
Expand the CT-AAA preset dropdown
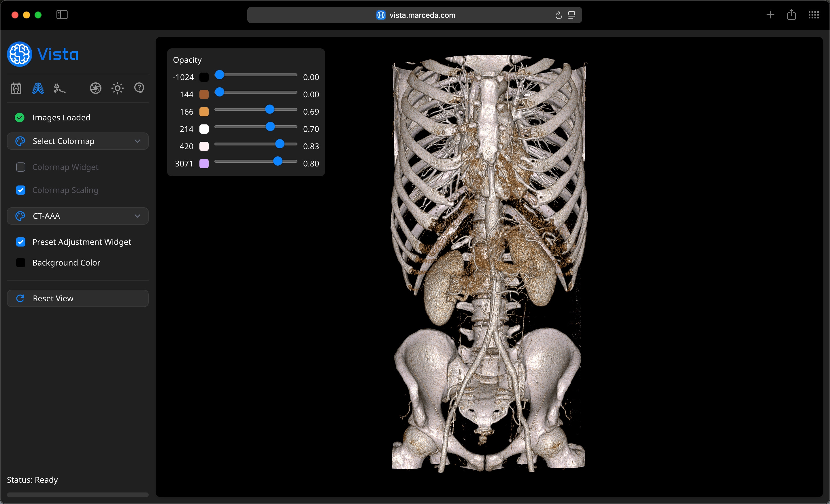click(x=78, y=216)
